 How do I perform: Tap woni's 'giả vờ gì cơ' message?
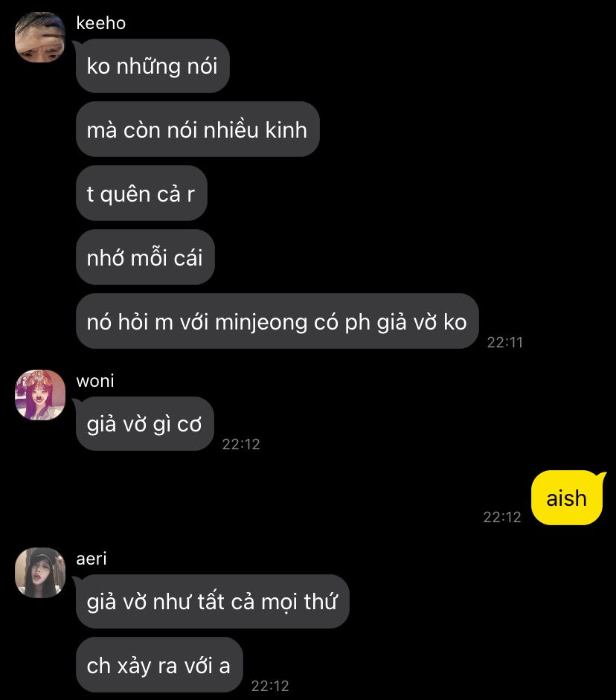tap(144, 424)
